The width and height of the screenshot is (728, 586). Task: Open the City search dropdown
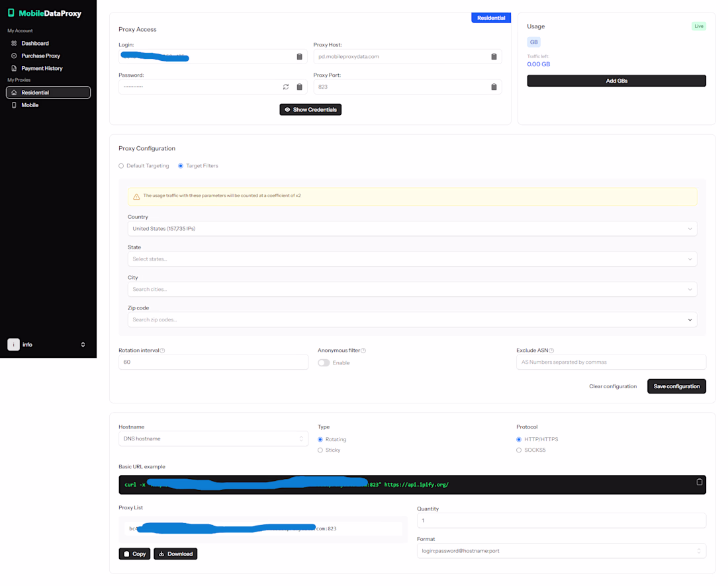412,289
